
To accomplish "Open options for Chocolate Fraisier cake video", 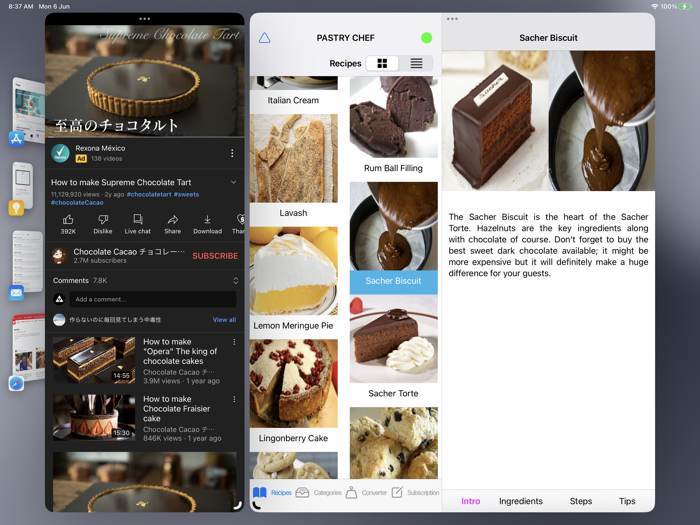I will point(234,399).
